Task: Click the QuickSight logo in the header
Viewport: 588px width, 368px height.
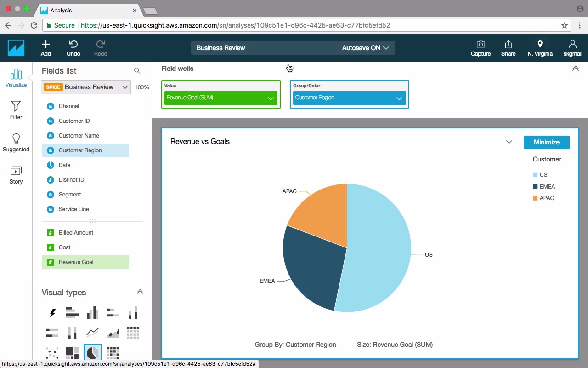Action: click(16, 48)
